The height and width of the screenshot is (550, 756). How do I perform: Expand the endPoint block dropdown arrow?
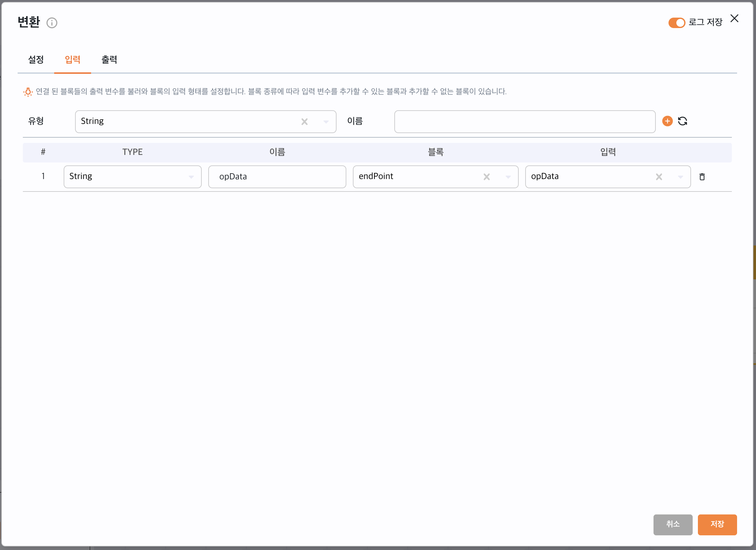tap(508, 176)
